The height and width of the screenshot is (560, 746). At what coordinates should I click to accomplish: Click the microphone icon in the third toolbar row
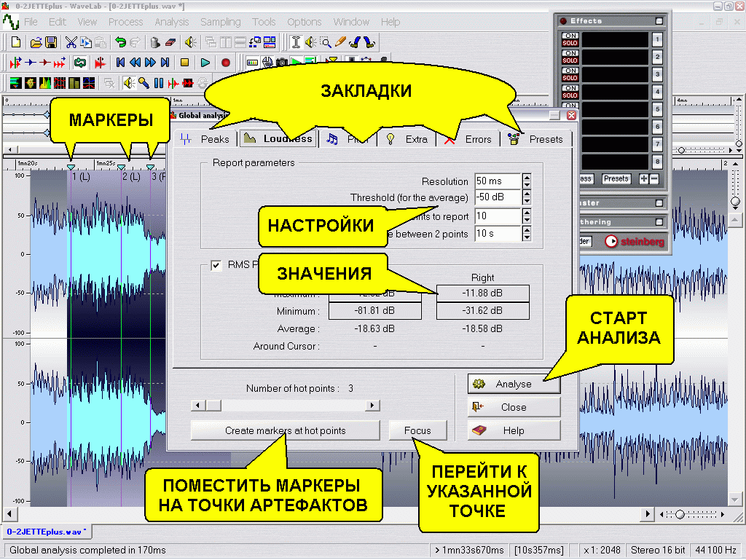pyautogui.click(x=144, y=83)
